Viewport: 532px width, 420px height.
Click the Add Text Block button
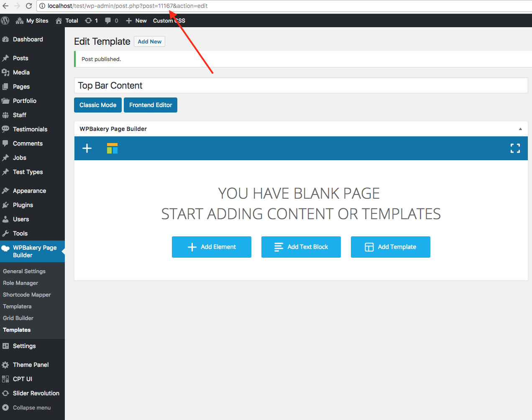pos(301,247)
